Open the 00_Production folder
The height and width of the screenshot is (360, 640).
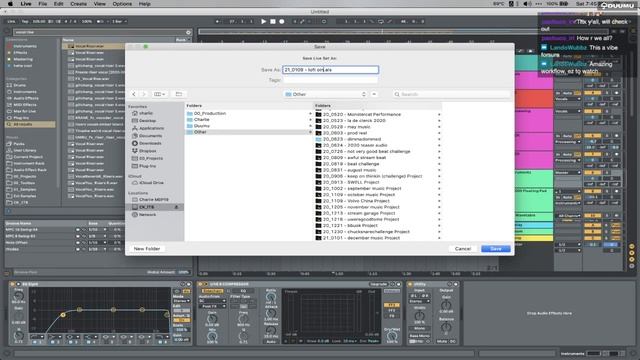[x=249, y=113]
